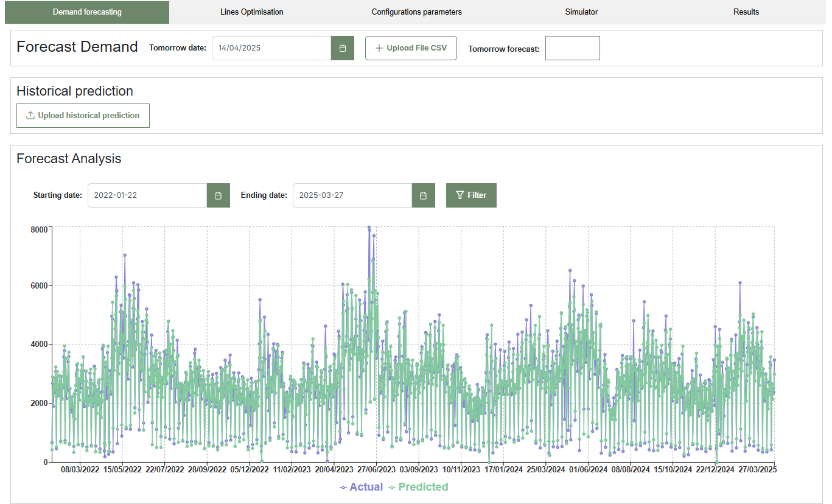The height and width of the screenshot is (504, 832).
Task: Click the funnel icon on Filter button
Action: (460, 195)
